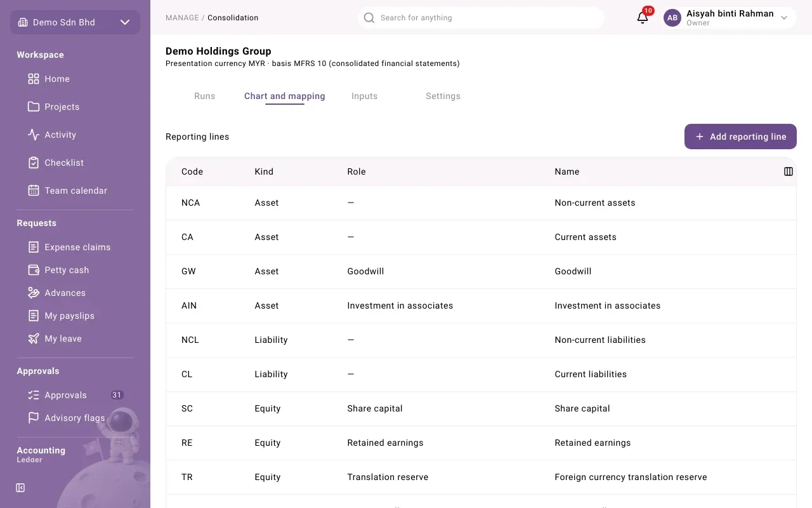
Task: Open the Projects folder icon
Action: click(x=34, y=107)
